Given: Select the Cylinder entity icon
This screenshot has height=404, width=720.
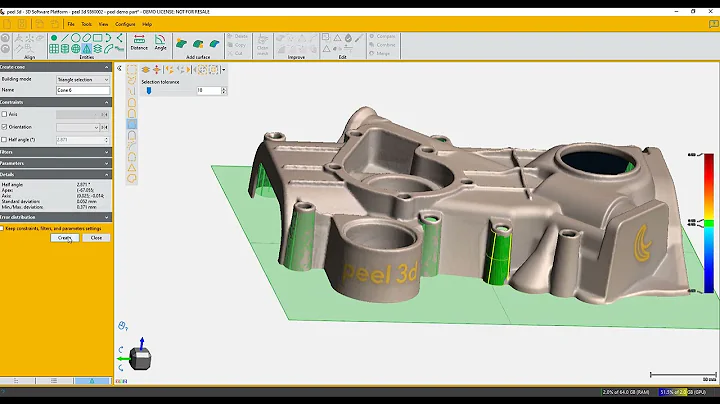Looking at the screenshot, I should click(65, 49).
